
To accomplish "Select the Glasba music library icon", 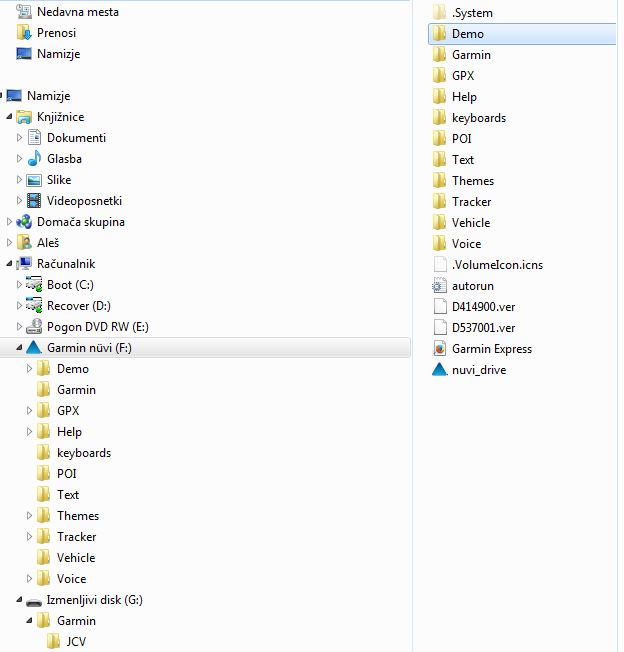I will (34, 159).
